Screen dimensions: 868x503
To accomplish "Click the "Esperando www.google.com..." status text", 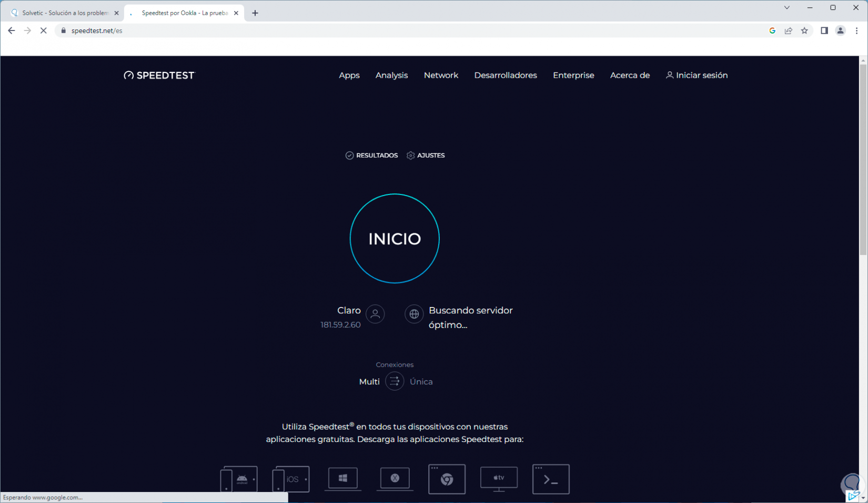I will coord(43,497).
